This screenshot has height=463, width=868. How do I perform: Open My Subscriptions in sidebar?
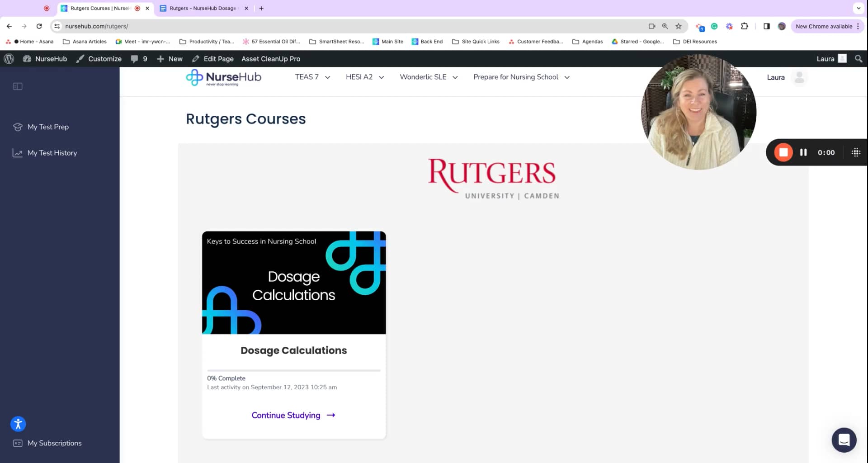point(54,443)
